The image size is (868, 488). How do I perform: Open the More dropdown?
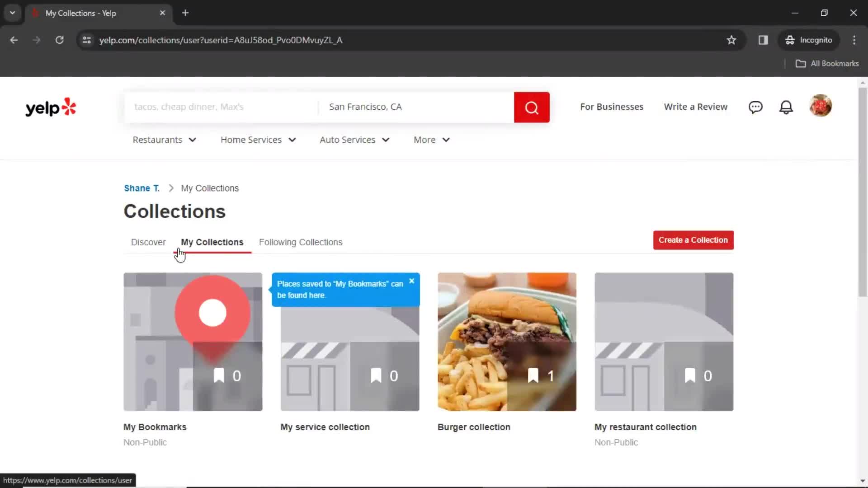pyautogui.click(x=430, y=140)
